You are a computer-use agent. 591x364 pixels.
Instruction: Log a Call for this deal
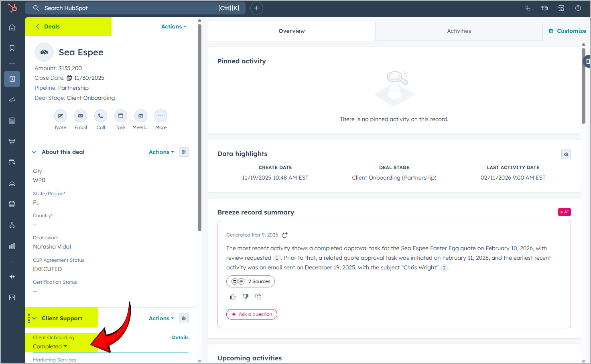point(101,116)
